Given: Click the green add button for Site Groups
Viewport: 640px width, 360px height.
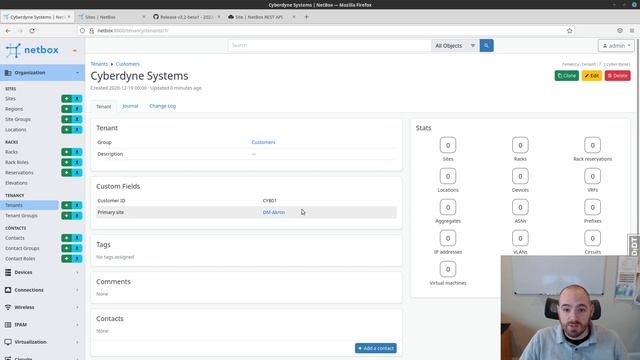Looking at the screenshot, I should (x=66, y=119).
